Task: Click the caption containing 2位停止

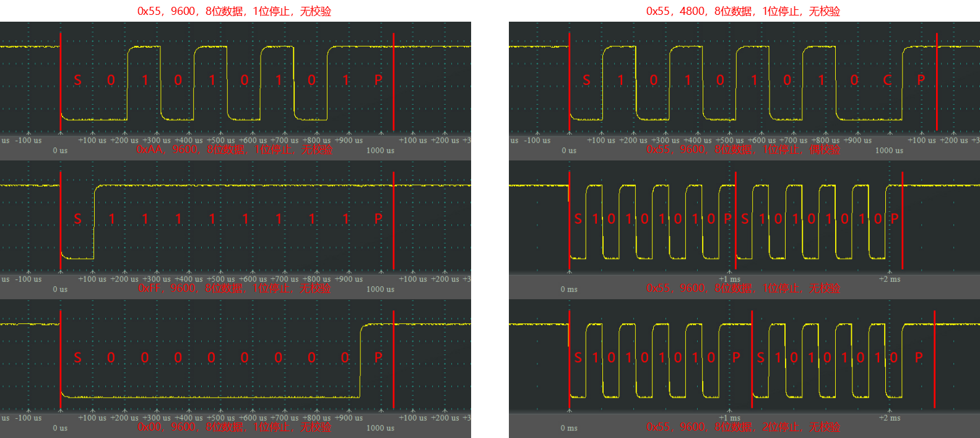Action: 743,427
